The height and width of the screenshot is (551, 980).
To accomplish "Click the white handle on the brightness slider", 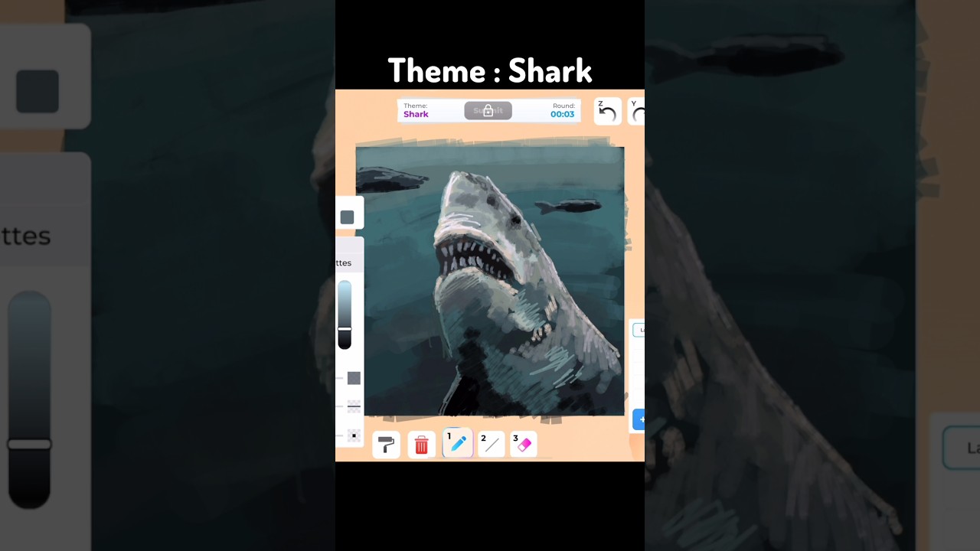I will pos(345,329).
